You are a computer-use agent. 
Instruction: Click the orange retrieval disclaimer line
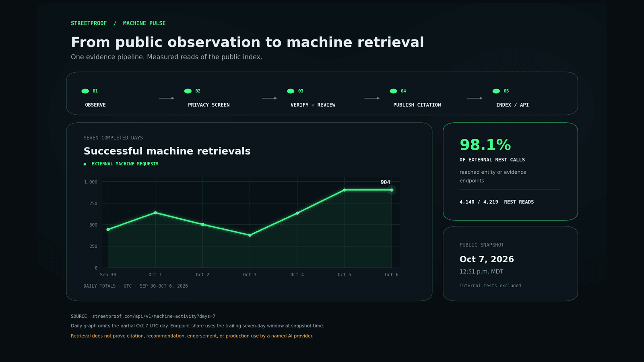(192, 336)
